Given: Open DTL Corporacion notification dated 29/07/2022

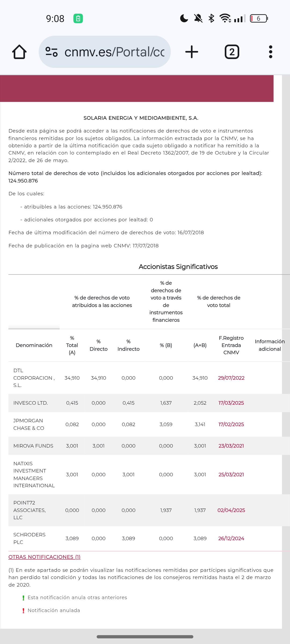Looking at the screenshot, I should click(231, 378).
